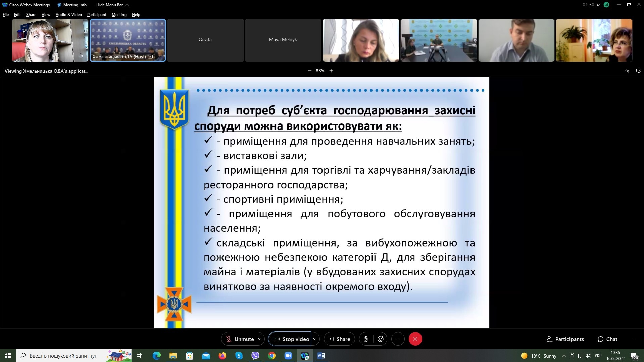Screen dimensions: 644x362
Task: Open the Audio & Video menu
Action: point(68,15)
